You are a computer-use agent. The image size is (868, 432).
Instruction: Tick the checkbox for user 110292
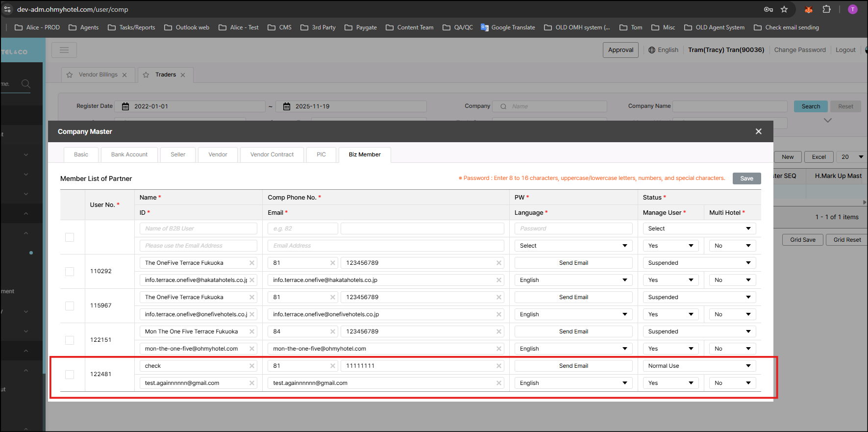pos(70,272)
